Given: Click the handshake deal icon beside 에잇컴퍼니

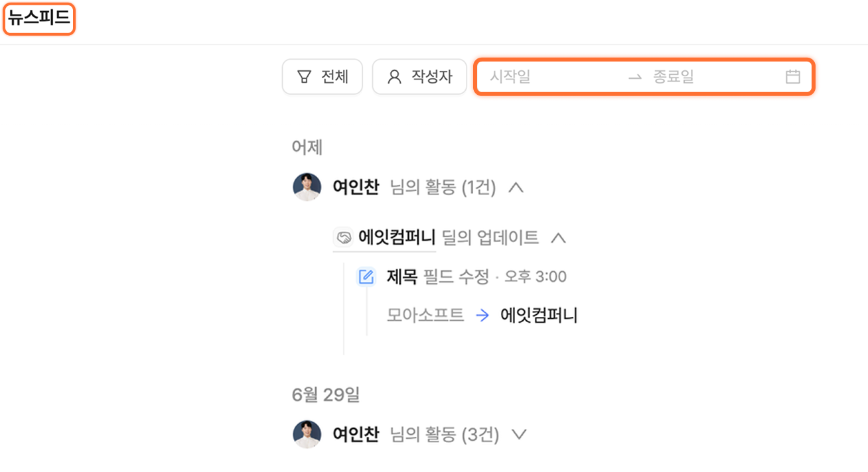Looking at the screenshot, I should coord(344,237).
